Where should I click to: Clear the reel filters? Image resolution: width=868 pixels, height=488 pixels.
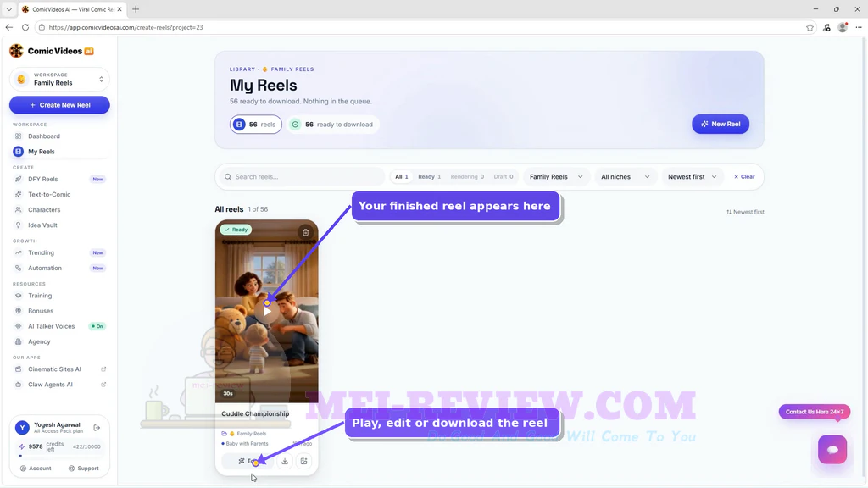pos(744,177)
